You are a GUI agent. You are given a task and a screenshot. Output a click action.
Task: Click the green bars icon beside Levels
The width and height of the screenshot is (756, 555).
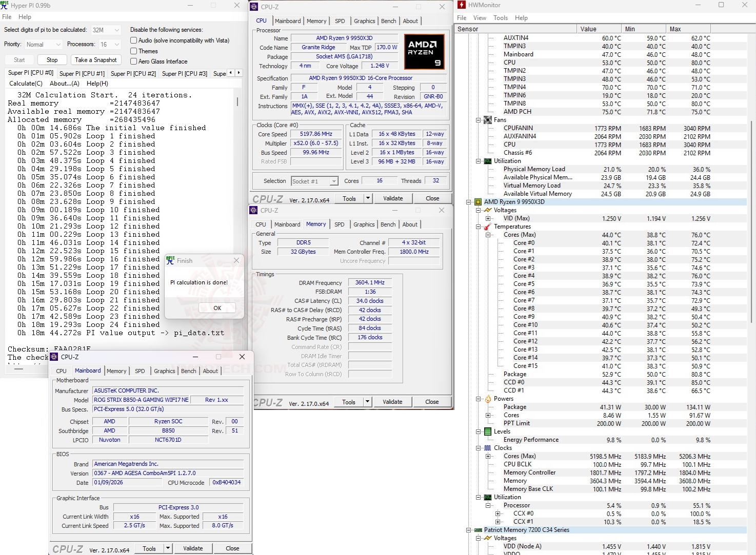coord(487,431)
